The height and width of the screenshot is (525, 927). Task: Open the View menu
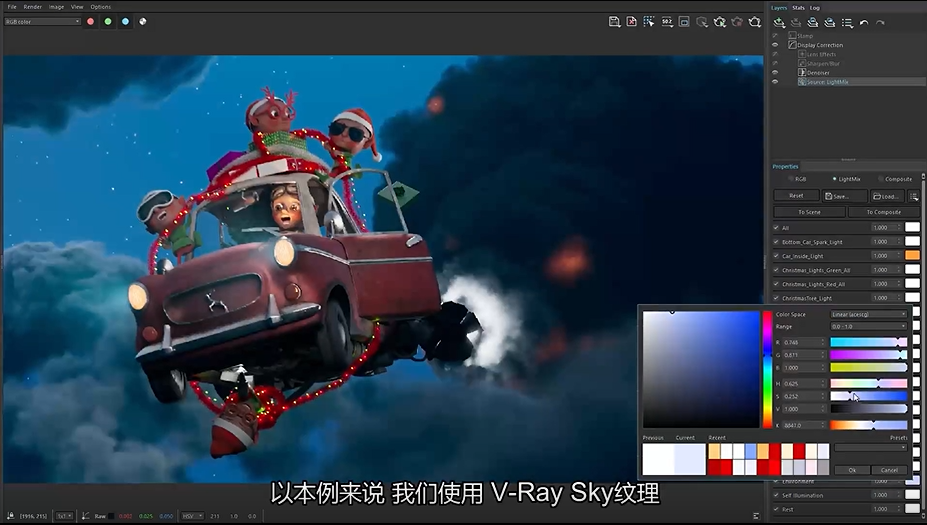pyautogui.click(x=77, y=7)
